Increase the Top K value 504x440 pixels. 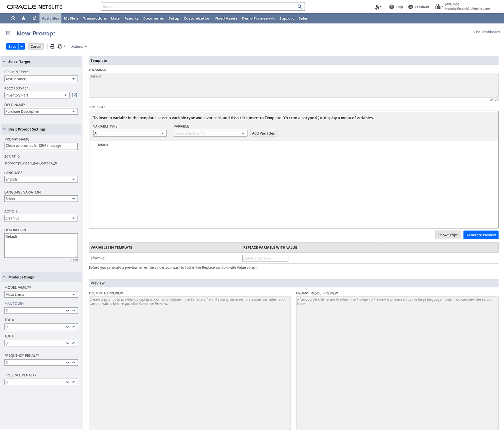pyautogui.click(x=74, y=327)
